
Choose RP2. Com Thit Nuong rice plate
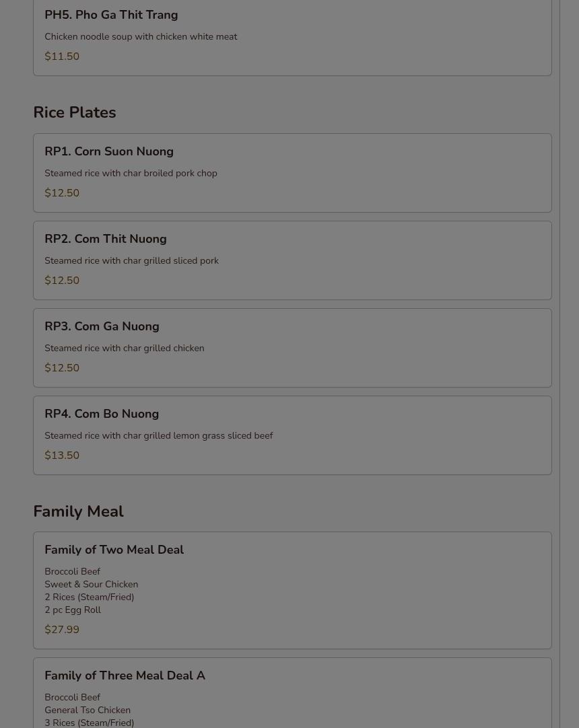tap(292, 260)
